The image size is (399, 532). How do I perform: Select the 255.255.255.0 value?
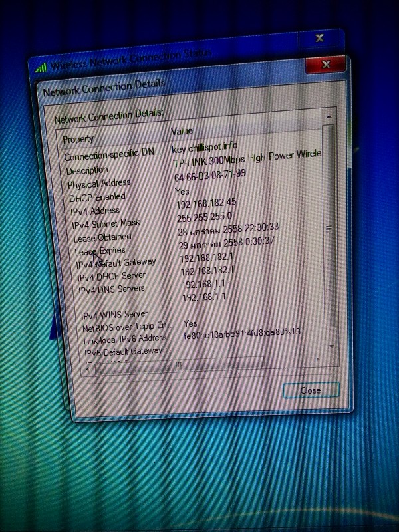pos(205,217)
